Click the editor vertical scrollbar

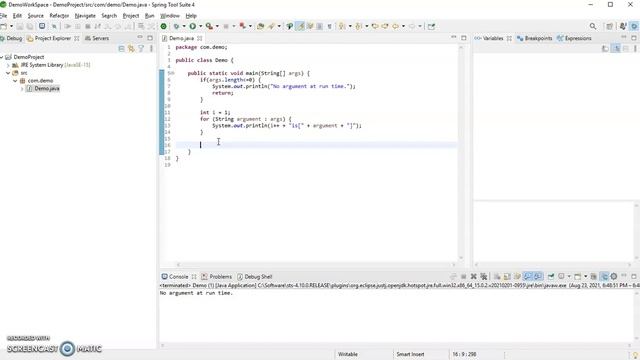coord(461,153)
